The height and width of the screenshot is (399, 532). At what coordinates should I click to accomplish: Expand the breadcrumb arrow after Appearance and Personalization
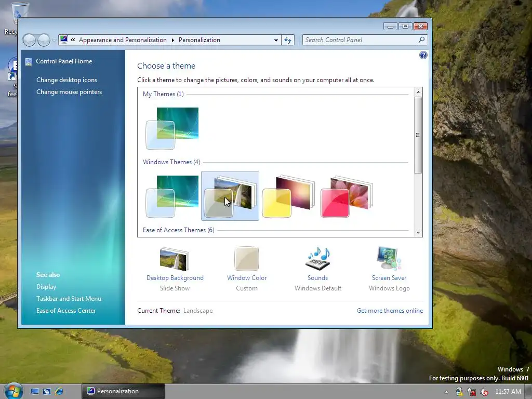172,40
